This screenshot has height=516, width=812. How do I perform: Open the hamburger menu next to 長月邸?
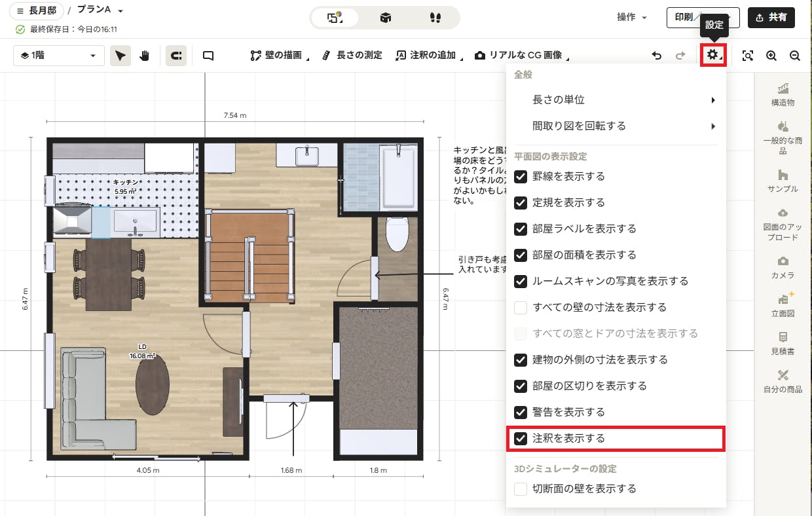point(21,11)
